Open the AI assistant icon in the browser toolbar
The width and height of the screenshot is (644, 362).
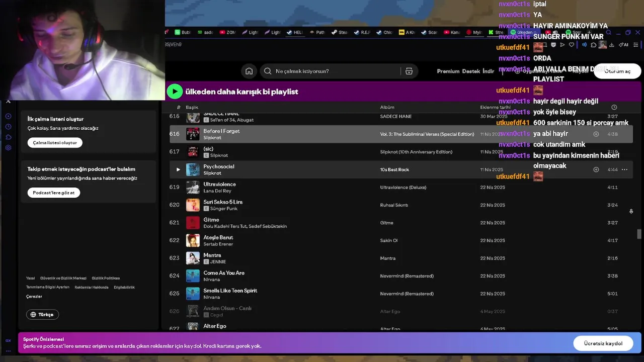(x=623, y=45)
